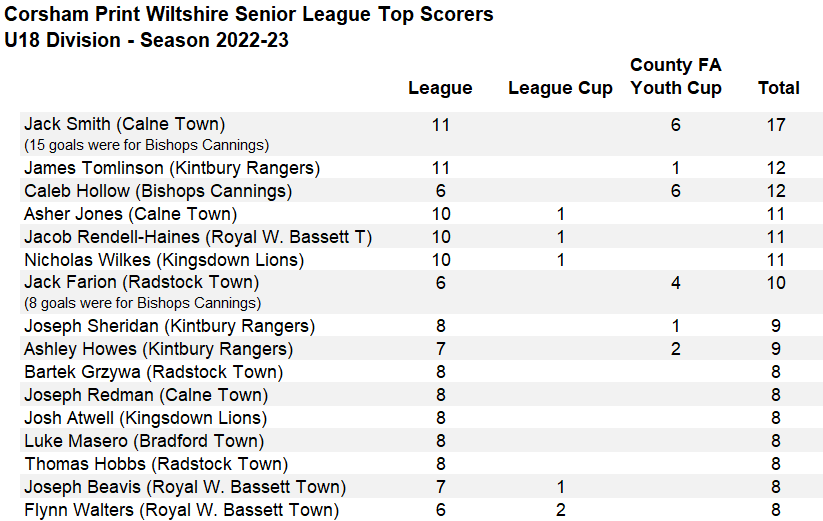Select the Asher Jones (Calne Town) entry
This screenshot has height=521, width=823.
click(131, 214)
